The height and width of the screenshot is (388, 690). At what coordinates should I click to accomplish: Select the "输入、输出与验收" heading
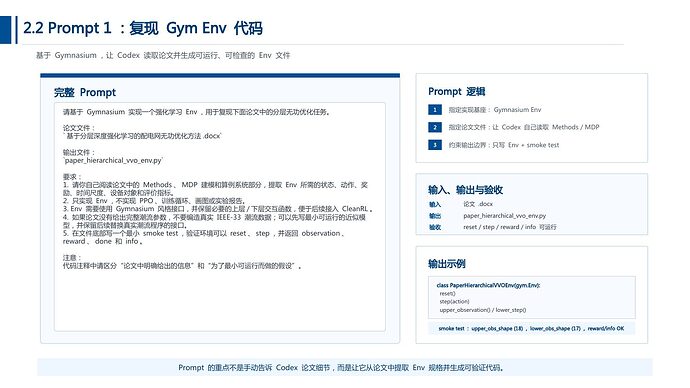click(466, 190)
